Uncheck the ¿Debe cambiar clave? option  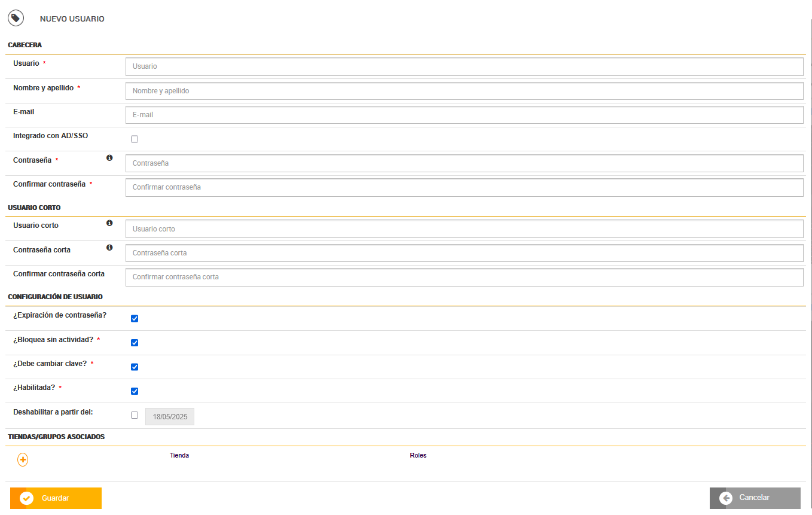tap(135, 367)
